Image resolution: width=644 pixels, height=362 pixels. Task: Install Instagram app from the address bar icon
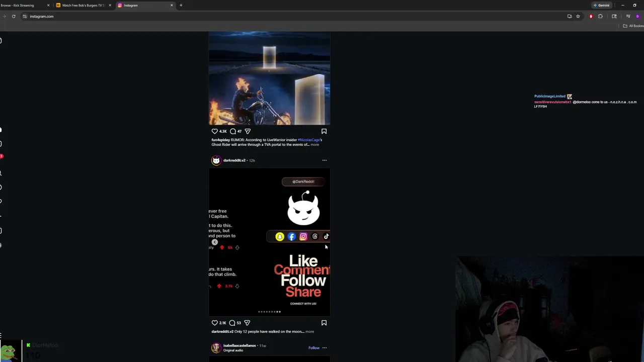click(x=570, y=16)
